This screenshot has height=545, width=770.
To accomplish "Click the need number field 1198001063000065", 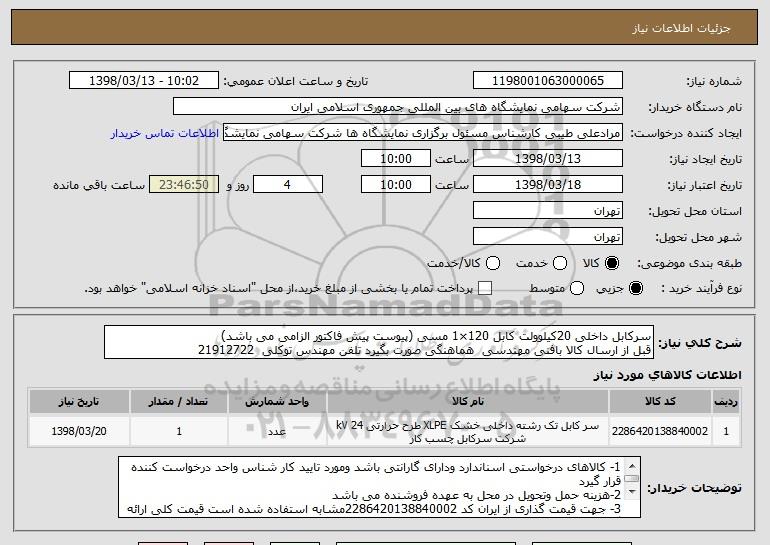I will click(x=548, y=81).
